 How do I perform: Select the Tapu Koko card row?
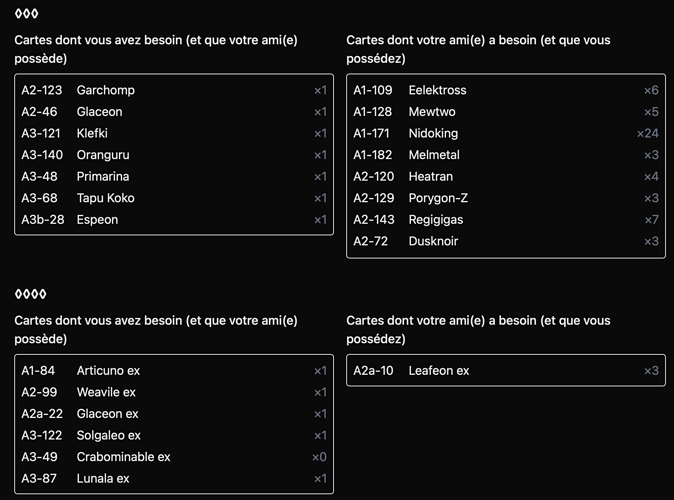174,198
